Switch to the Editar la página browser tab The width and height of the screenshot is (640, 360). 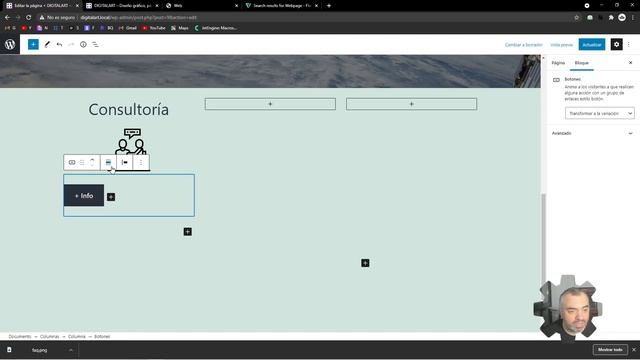(x=41, y=6)
